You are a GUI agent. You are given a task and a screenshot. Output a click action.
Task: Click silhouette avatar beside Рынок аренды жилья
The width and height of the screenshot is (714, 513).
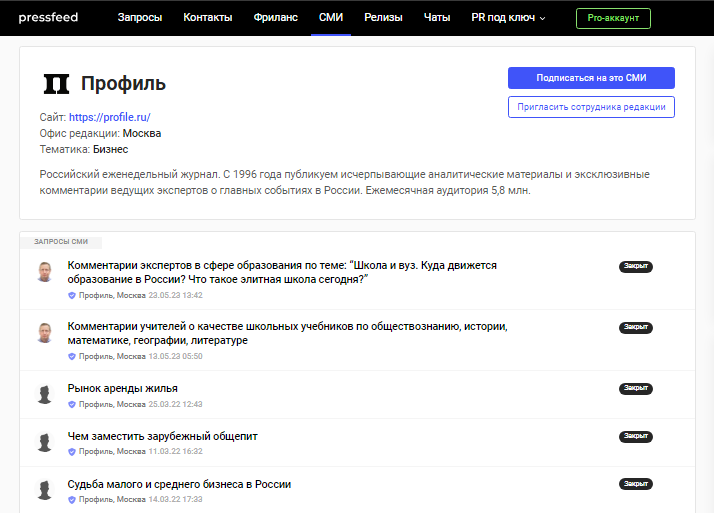[45, 395]
